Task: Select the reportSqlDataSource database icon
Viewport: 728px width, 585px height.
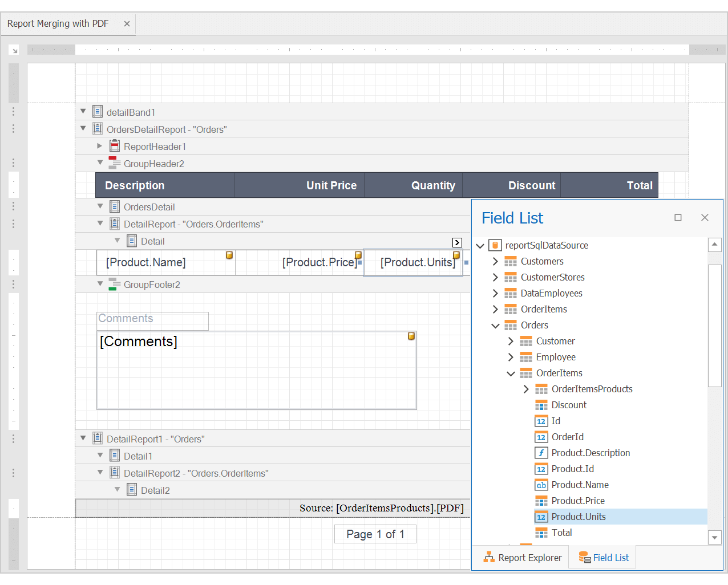Action: point(495,245)
